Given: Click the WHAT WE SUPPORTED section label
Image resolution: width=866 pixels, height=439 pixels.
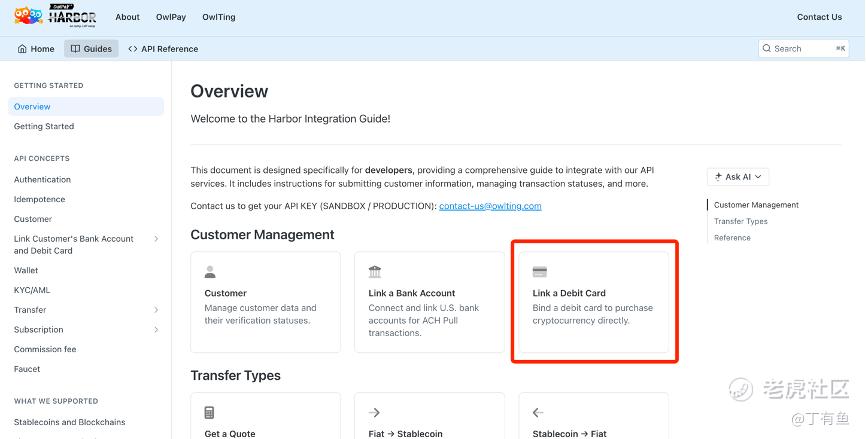Looking at the screenshot, I should [56, 401].
